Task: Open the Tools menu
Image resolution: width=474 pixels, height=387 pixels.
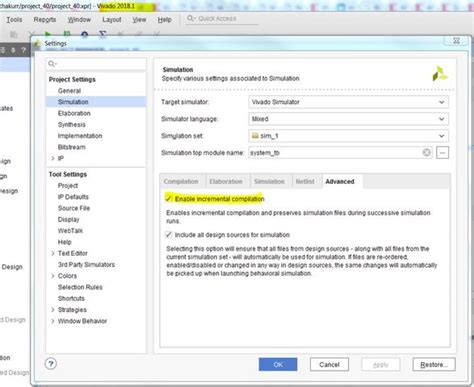Action: 14,20
